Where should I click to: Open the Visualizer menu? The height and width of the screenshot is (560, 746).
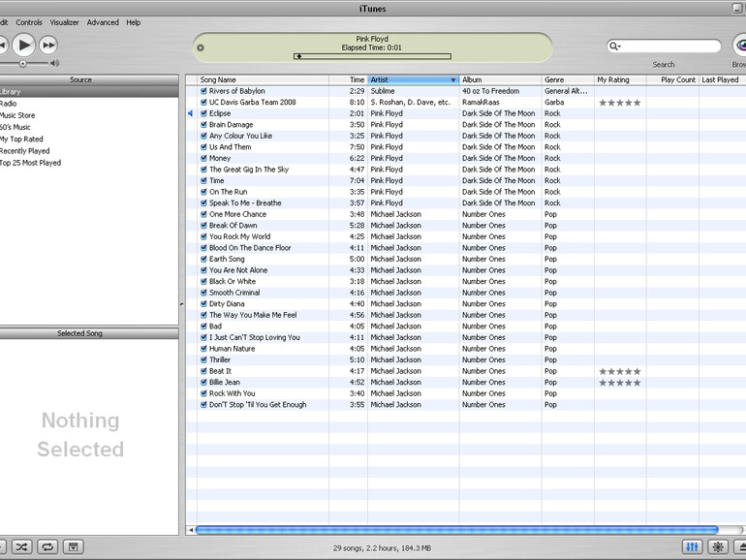click(64, 22)
